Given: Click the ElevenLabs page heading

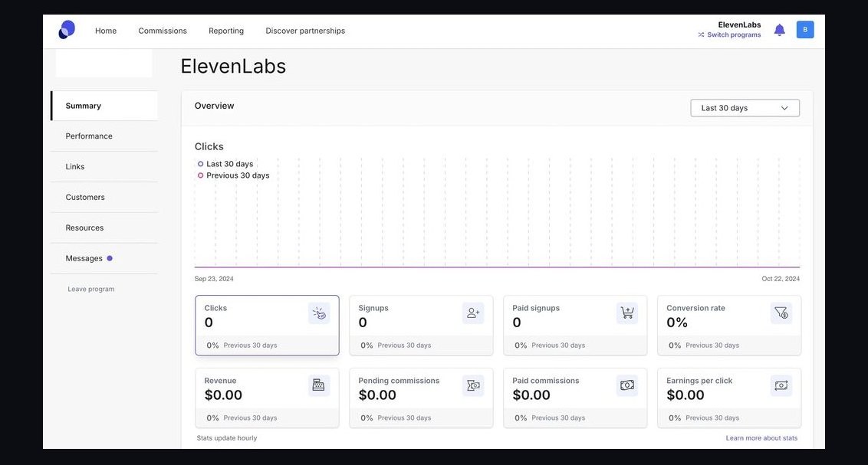Looking at the screenshot, I should pyautogui.click(x=233, y=67).
